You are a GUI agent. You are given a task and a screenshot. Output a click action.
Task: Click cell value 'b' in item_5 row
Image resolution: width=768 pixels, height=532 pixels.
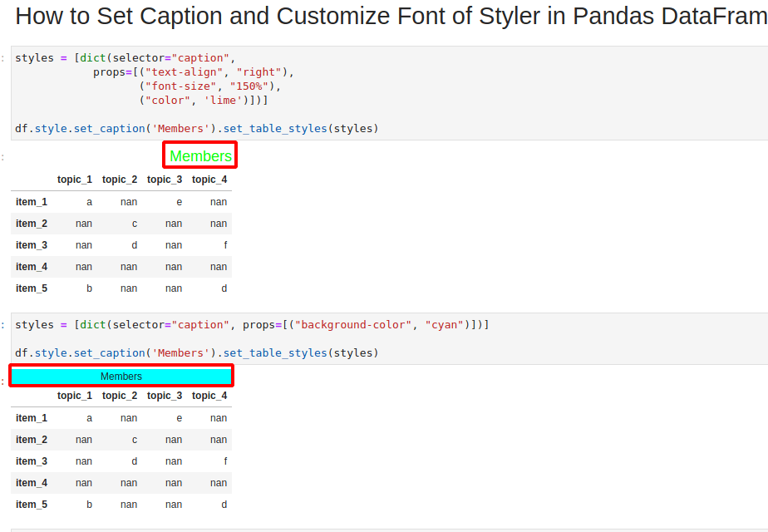pos(89,288)
